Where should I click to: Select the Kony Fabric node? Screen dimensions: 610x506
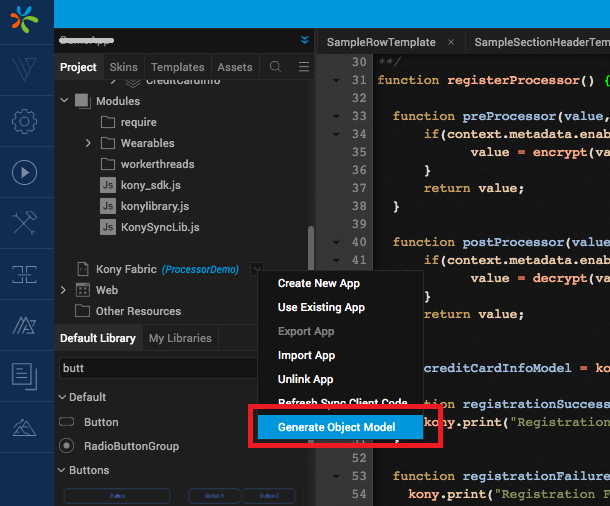click(x=126, y=269)
